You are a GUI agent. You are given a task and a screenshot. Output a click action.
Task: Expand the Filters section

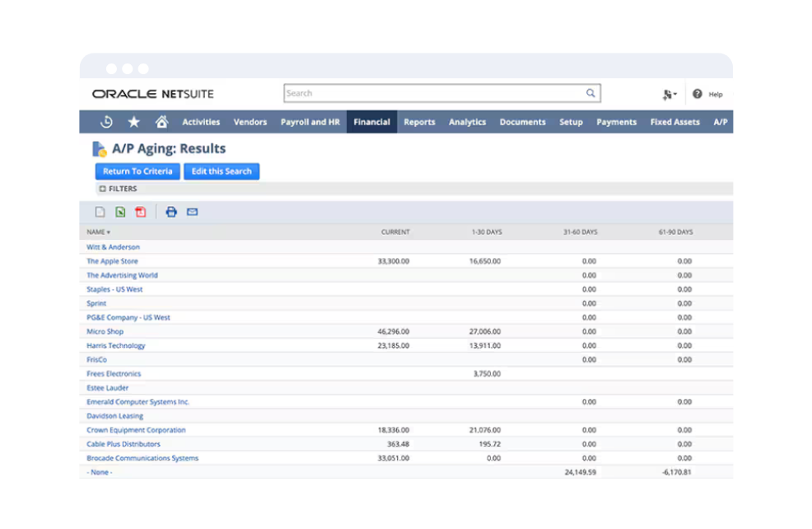[x=103, y=189]
